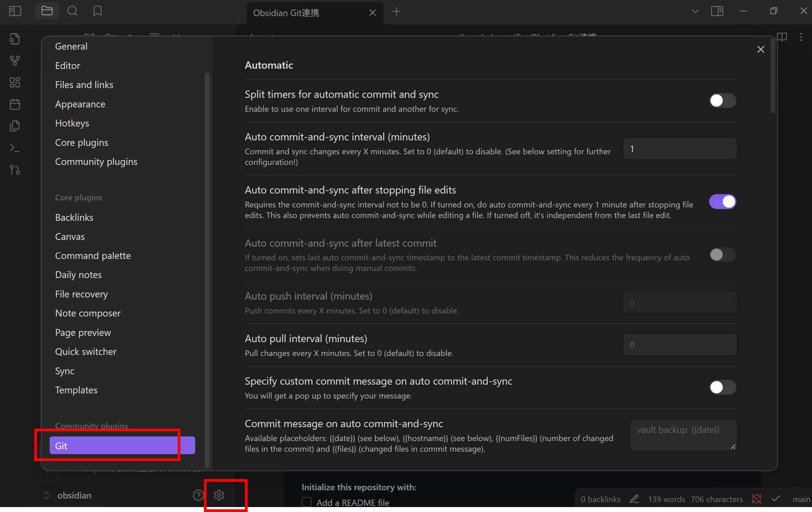Open Canvas plugin settings
The width and height of the screenshot is (812, 512).
click(x=70, y=236)
